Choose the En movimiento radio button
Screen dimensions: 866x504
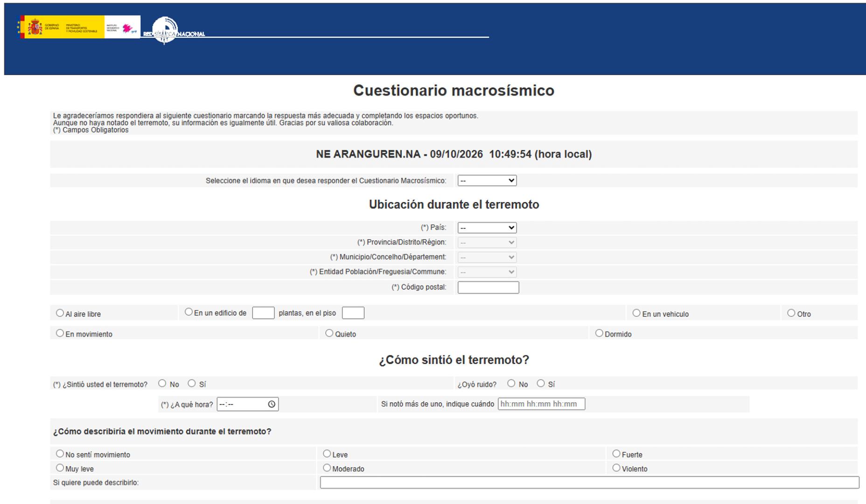[60, 333]
